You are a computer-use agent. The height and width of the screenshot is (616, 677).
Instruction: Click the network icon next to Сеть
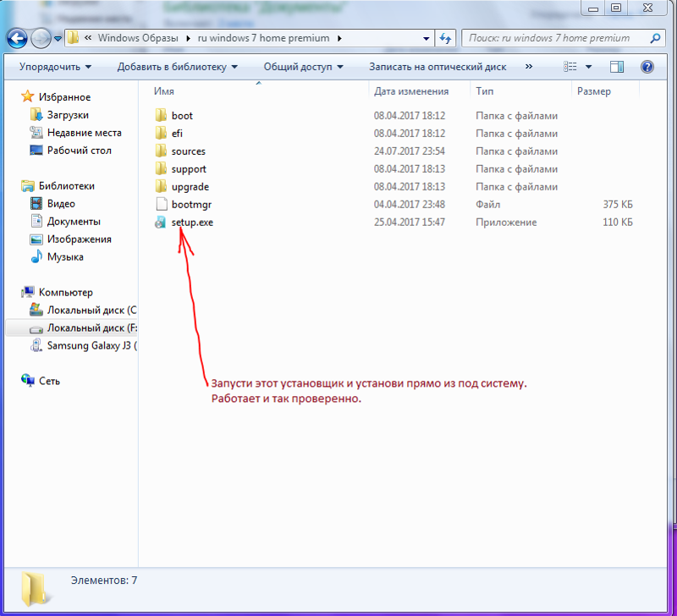click(x=28, y=380)
